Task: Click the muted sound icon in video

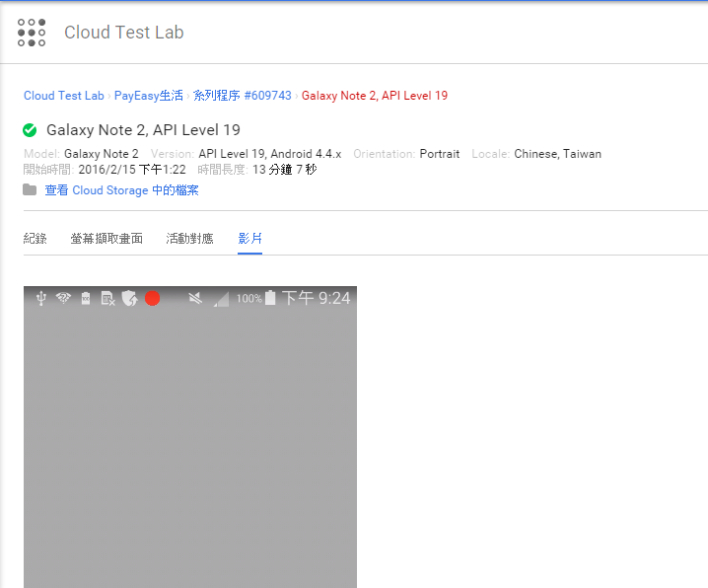Action: [x=195, y=299]
